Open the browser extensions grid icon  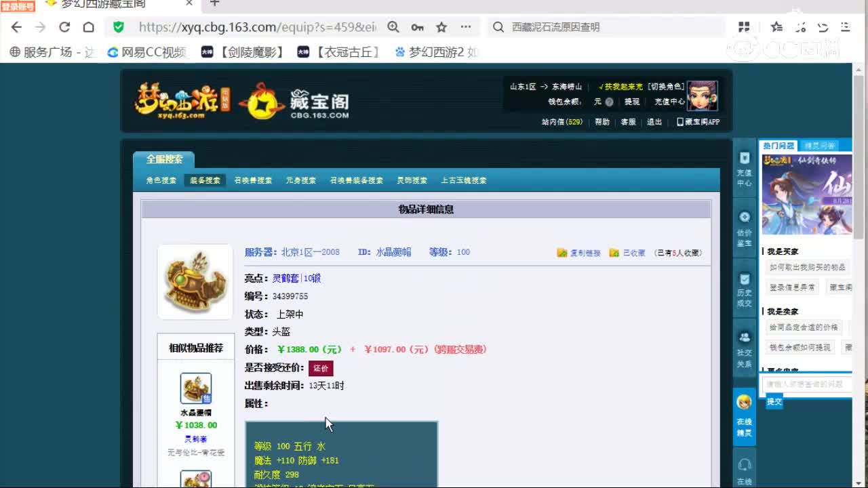(744, 27)
